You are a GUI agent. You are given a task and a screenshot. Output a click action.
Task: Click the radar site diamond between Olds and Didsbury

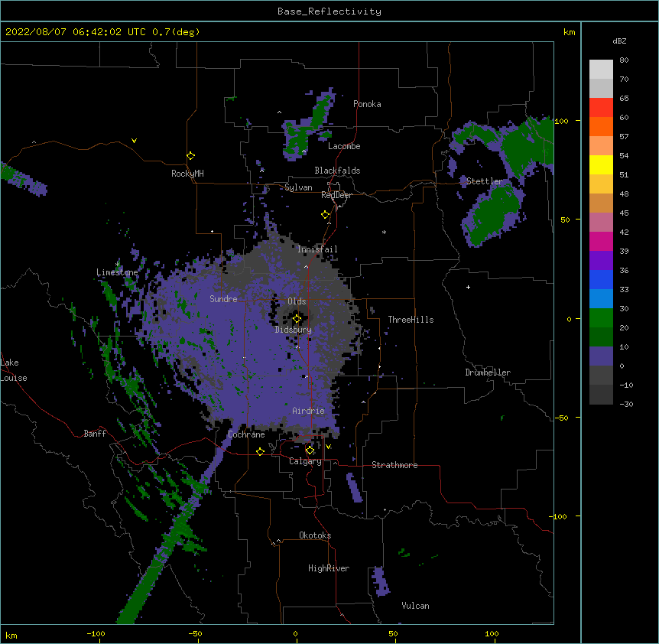tap(297, 319)
